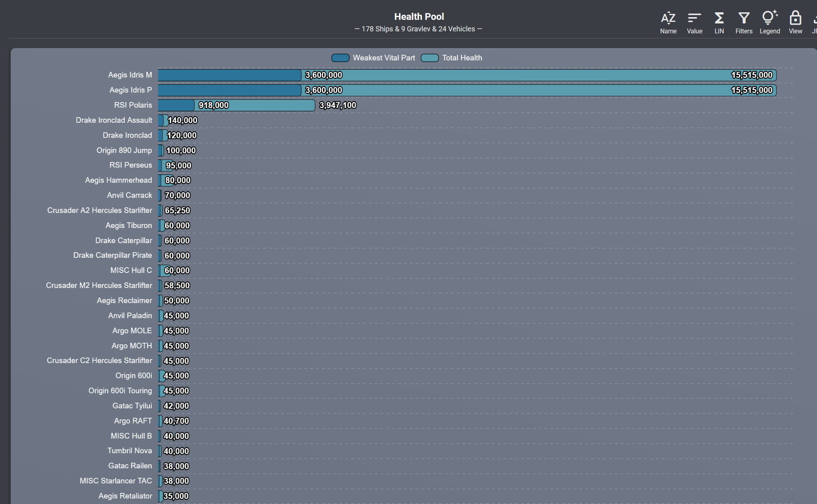Click the Gatac Tyilui label
The image size is (817, 504).
(132, 406)
